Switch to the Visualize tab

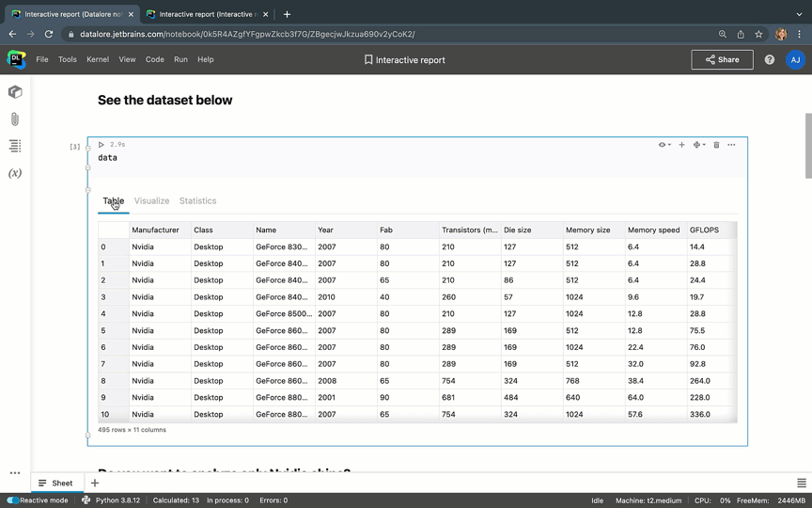pyautogui.click(x=151, y=201)
